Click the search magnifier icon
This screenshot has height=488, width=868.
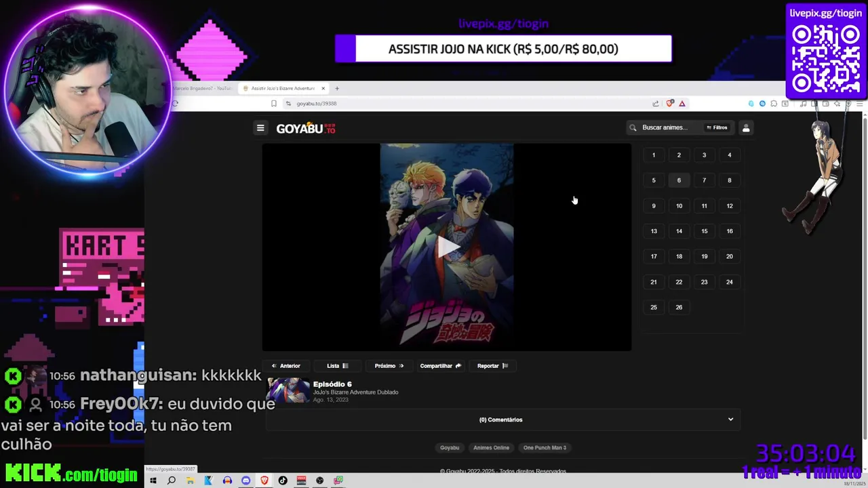(x=633, y=127)
